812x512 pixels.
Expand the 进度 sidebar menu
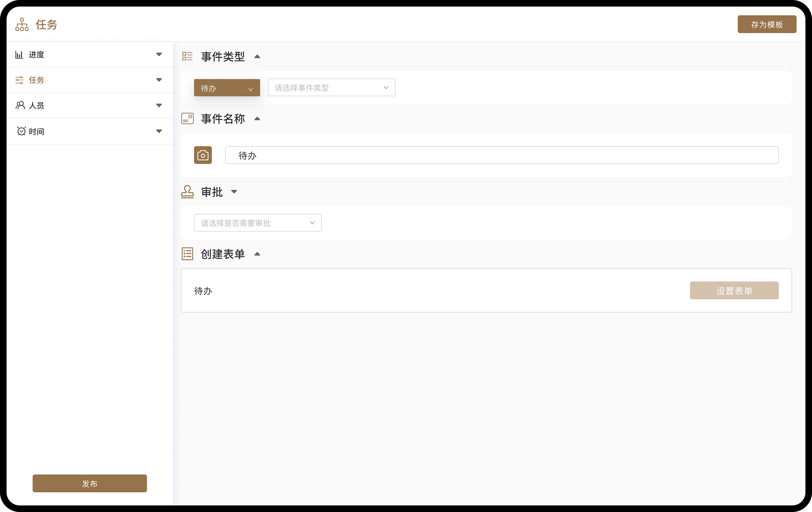click(159, 55)
